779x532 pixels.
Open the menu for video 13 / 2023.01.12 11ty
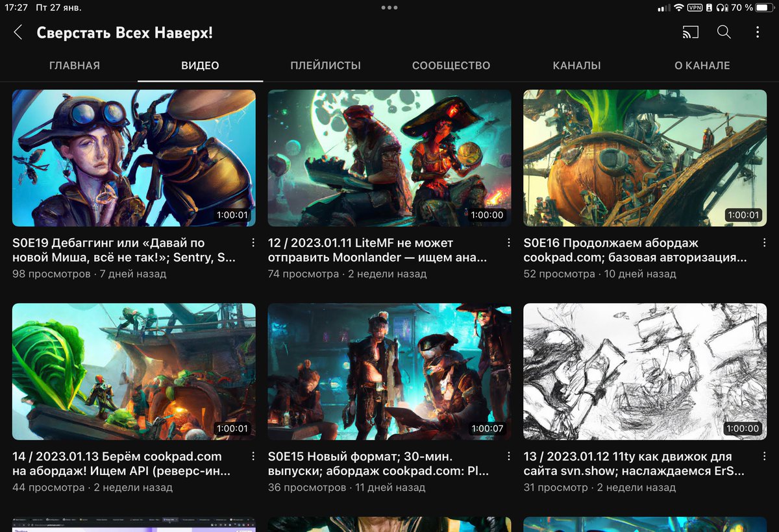click(x=764, y=456)
